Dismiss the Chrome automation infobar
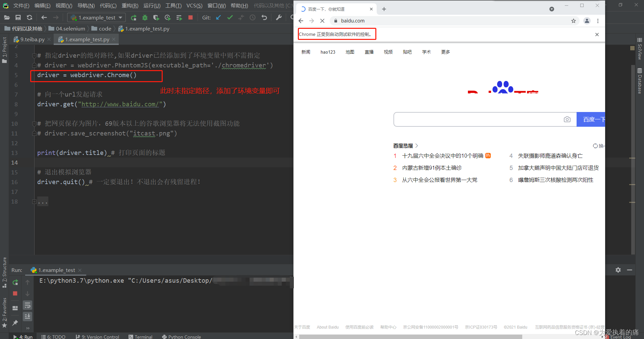This screenshot has width=644, height=339. coord(597,35)
